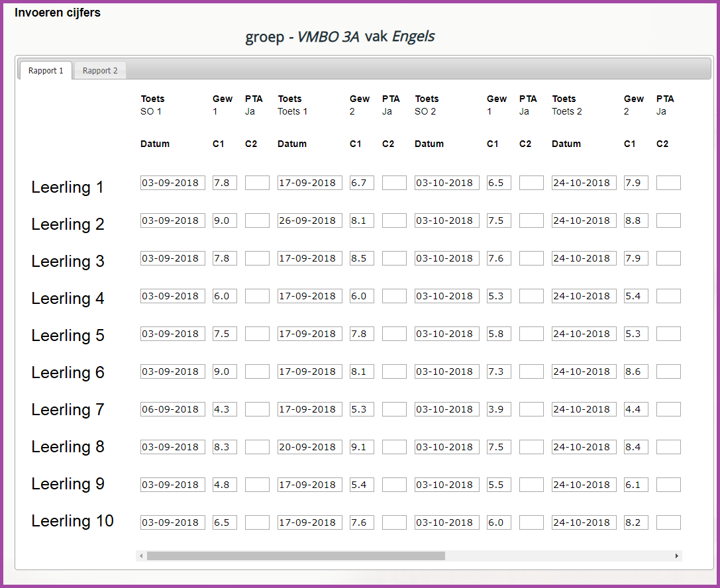The height and width of the screenshot is (588, 720).
Task: Click empty C2 field for Leerling 9 SO 2
Action: pyautogui.click(x=531, y=485)
